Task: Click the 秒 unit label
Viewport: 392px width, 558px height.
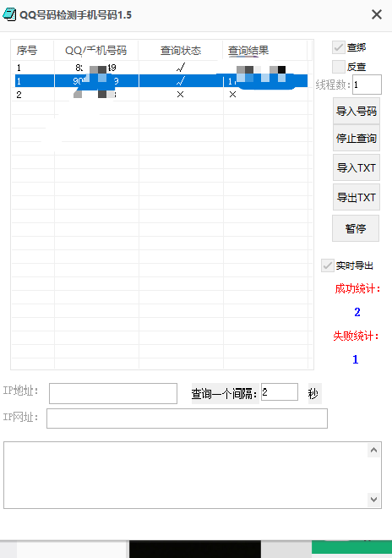Action: click(x=313, y=394)
